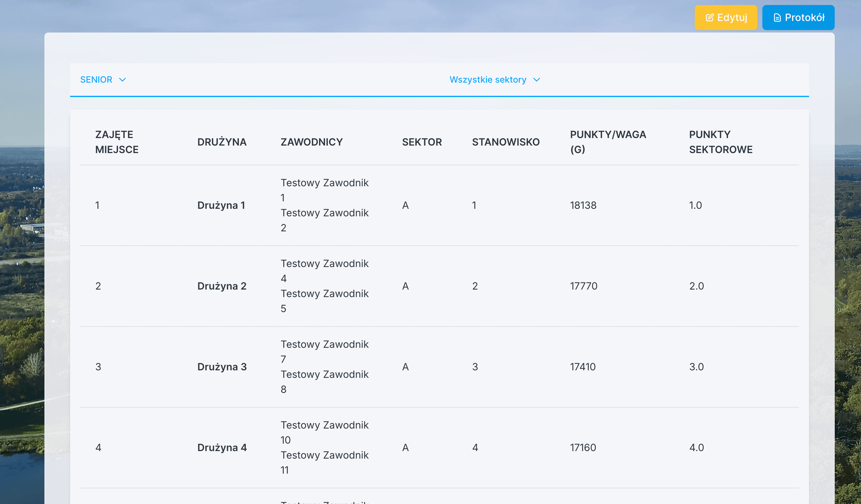Click Testowy Zawodnik 7 in the players column
Screen dimensions: 861x504
point(325,351)
